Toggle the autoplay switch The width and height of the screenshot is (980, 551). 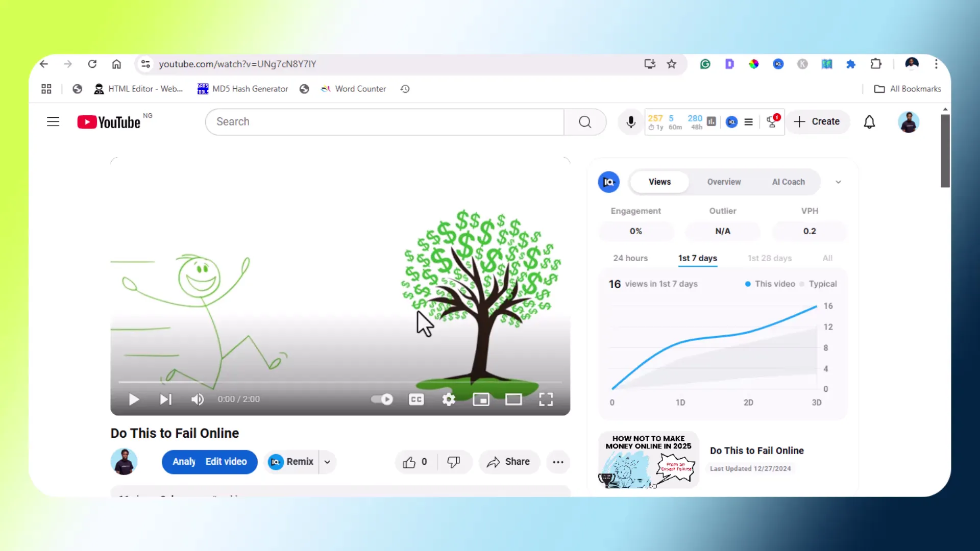[x=382, y=399]
